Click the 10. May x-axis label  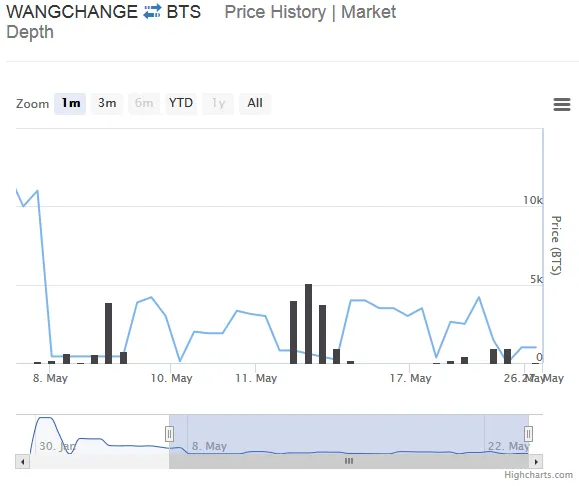tap(171, 379)
